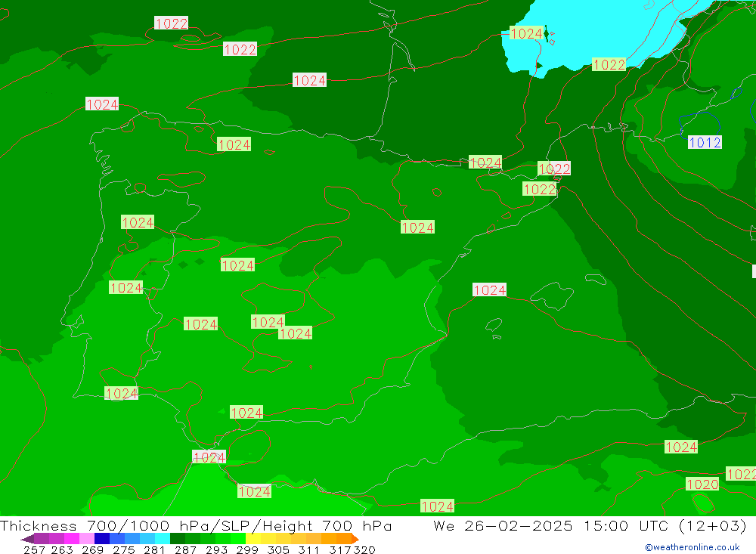Click the topmost 1022 label on the map
756x554 pixels.
pyautogui.click(x=171, y=23)
